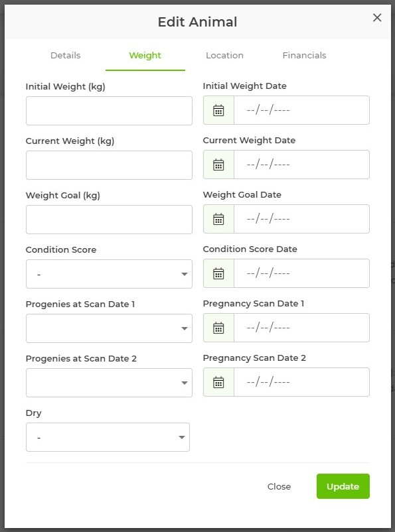Focus the Initial Weight (kg) field
The width and height of the screenshot is (395, 532).
109,111
